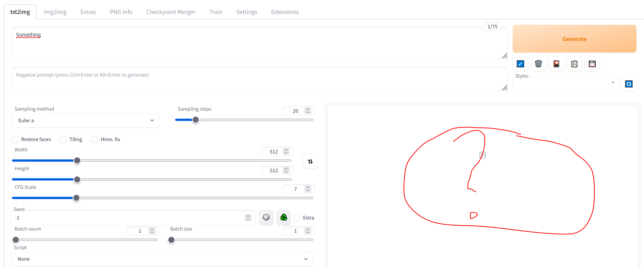This screenshot has height=269, width=644.
Task: Click the dice icon to randomize seed
Action: tap(266, 217)
